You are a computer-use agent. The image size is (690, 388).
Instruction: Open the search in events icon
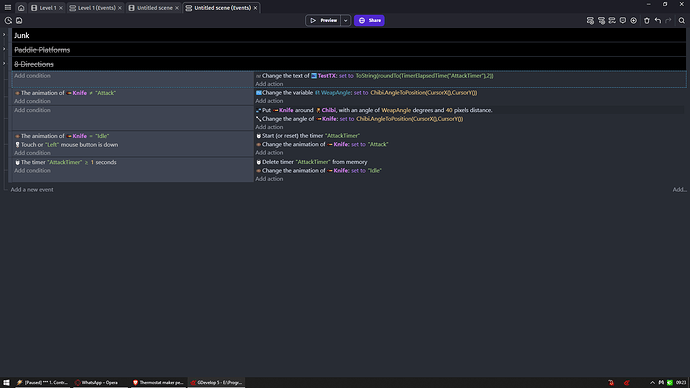682,20
